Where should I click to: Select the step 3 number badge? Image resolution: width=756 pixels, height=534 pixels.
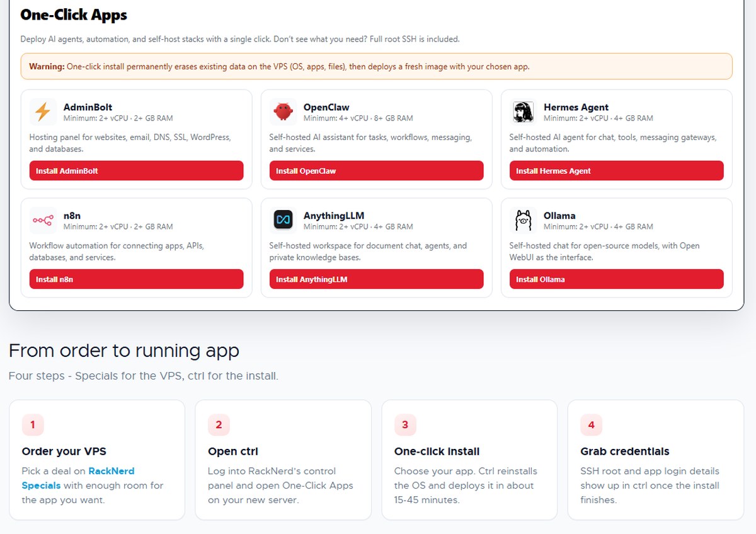(405, 425)
